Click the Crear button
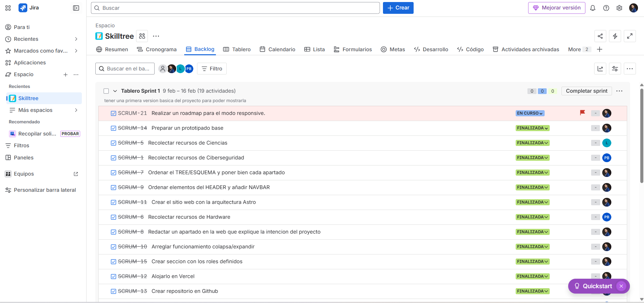The image size is (644, 303). (x=398, y=8)
